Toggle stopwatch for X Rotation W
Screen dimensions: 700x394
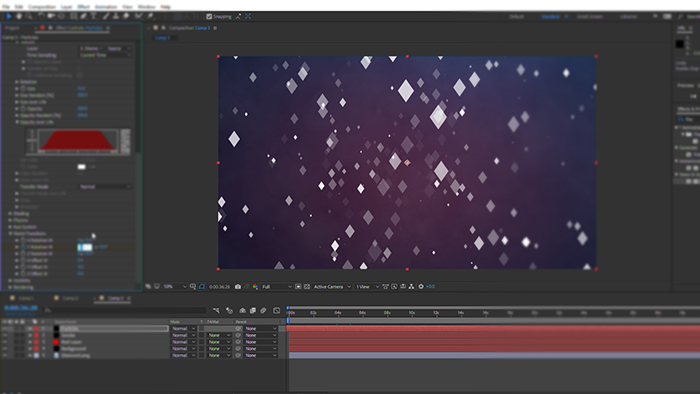[23, 240]
